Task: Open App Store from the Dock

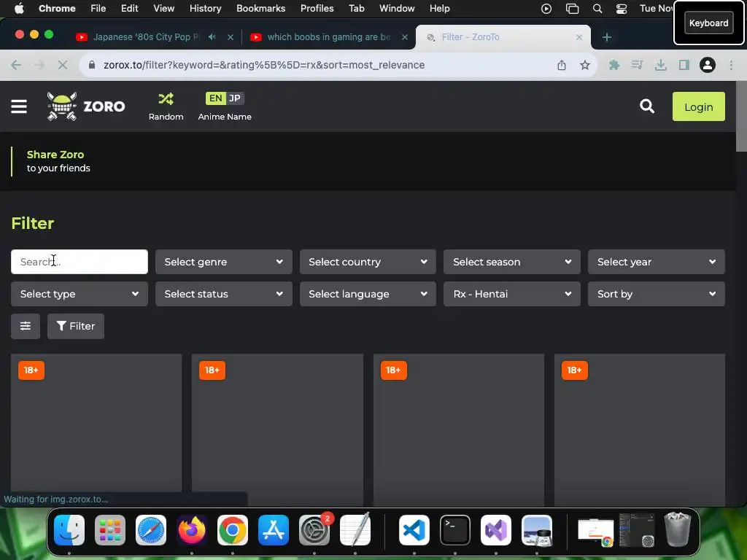Action: click(274, 530)
